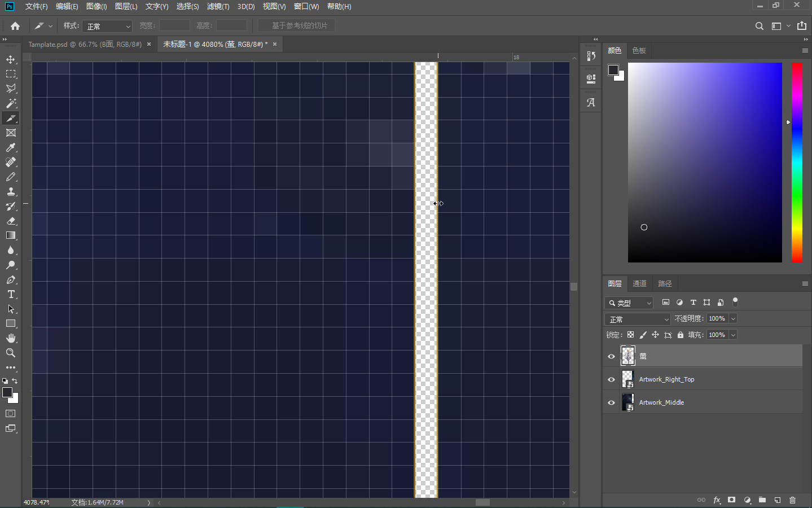
Task: Click the delete layer trash icon
Action: coord(792,500)
